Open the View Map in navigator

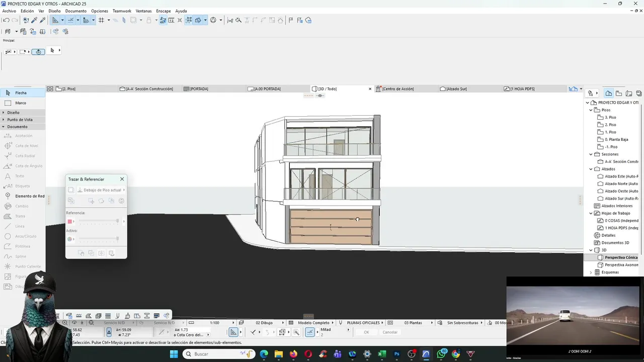[619, 93]
